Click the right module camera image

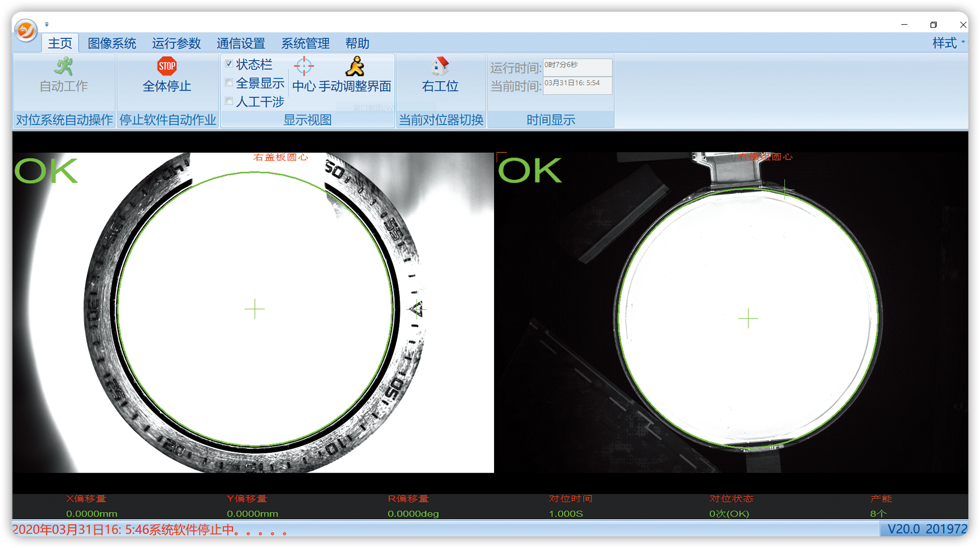731,312
